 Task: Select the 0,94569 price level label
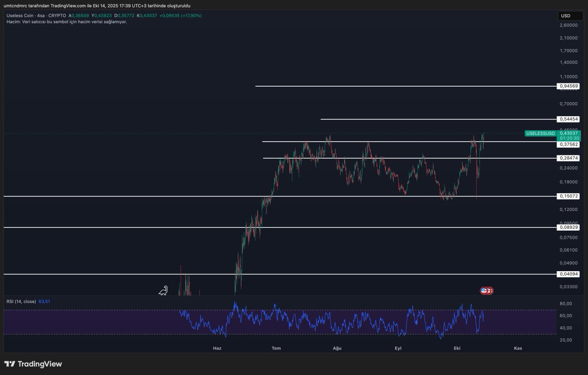(568, 86)
